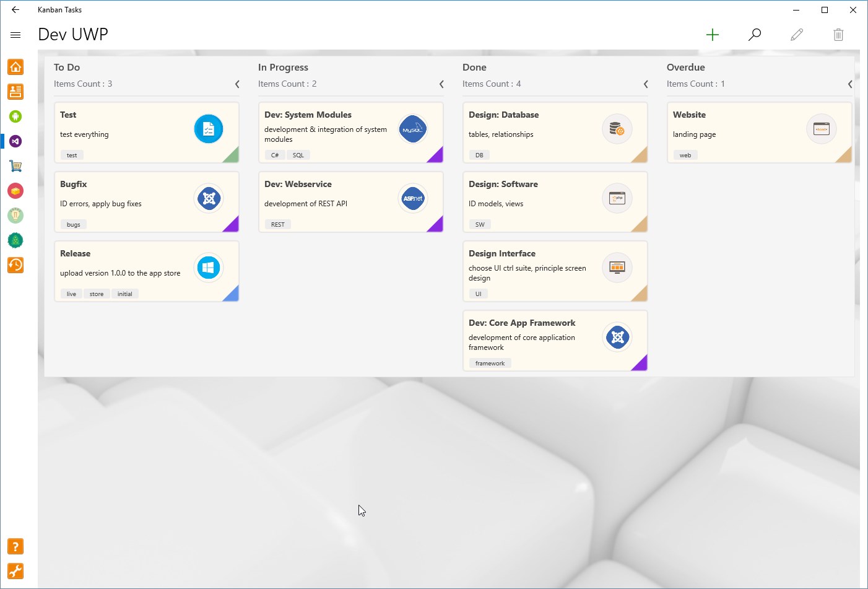Click the pencil edit icon
This screenshot has height=589, width=868.
click(x=797, y=35)
